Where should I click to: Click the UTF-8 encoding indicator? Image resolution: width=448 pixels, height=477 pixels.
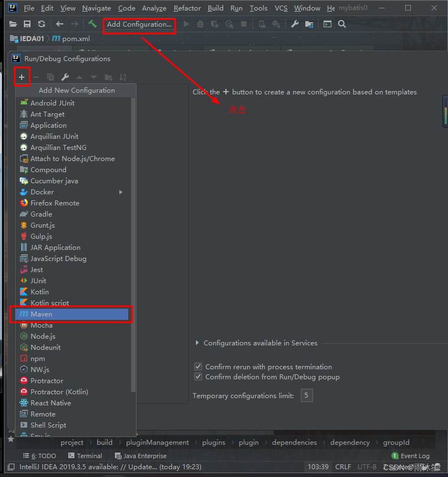(x=367, y=466)
